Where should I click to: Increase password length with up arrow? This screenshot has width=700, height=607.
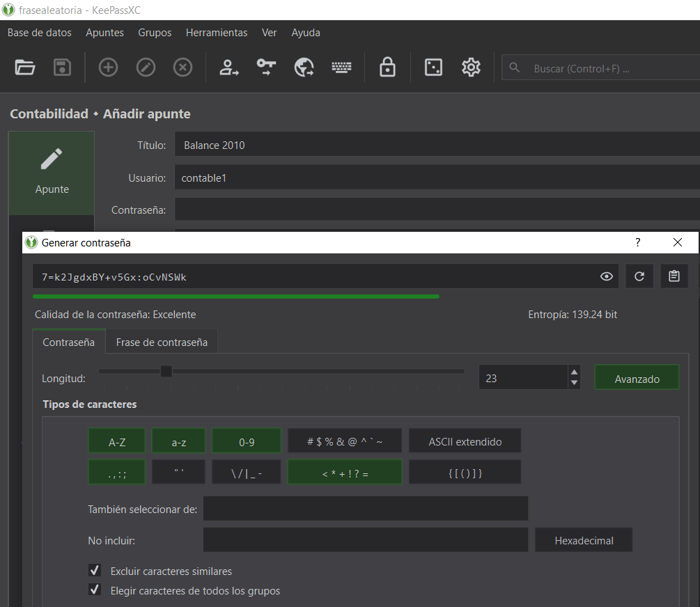coord(574,372)
